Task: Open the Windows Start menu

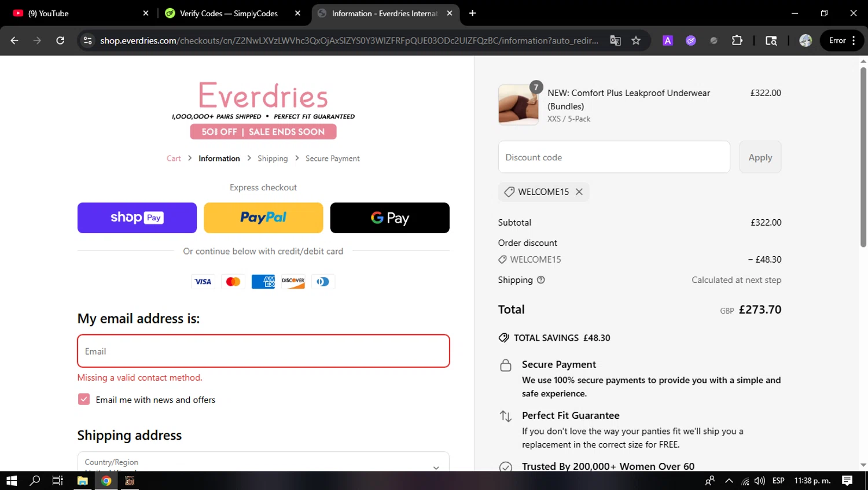Action: tap(12, 481)
